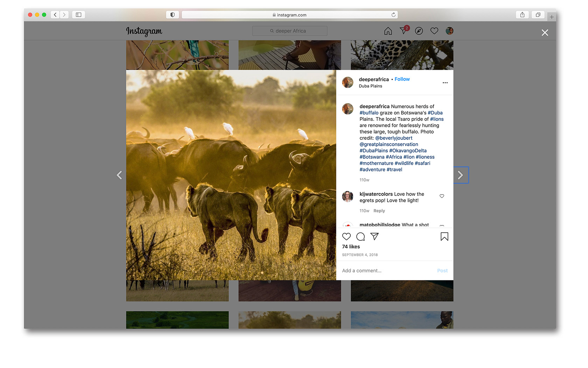Screen dimensions: 588x368
Task: Close the post overlay with X
Action: pyautogui.click(x=545, y=33)
